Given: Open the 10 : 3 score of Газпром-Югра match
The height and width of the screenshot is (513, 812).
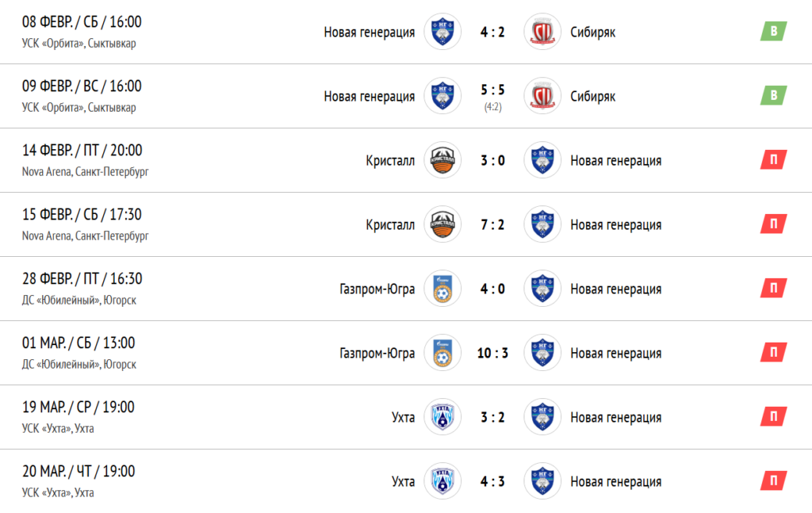Looking at the screenshot, I should [492, 353].
